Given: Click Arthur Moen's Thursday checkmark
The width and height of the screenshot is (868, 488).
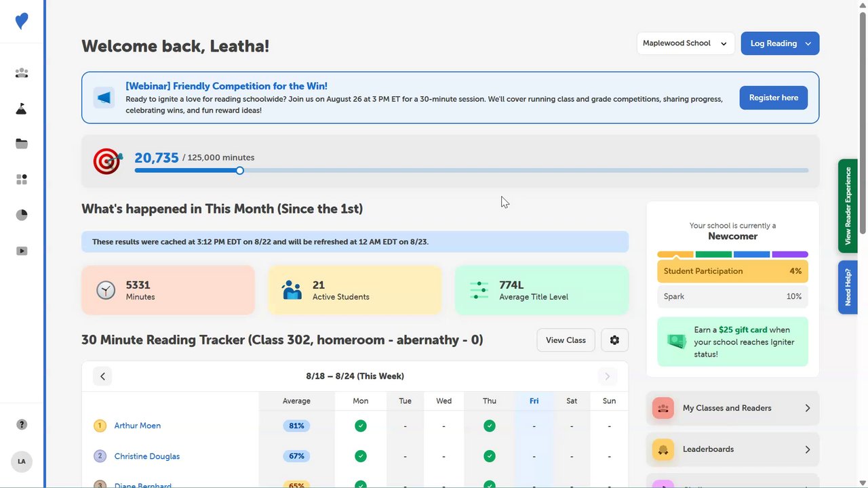Looking at the screenshot, I should click(x=490, y=426).
